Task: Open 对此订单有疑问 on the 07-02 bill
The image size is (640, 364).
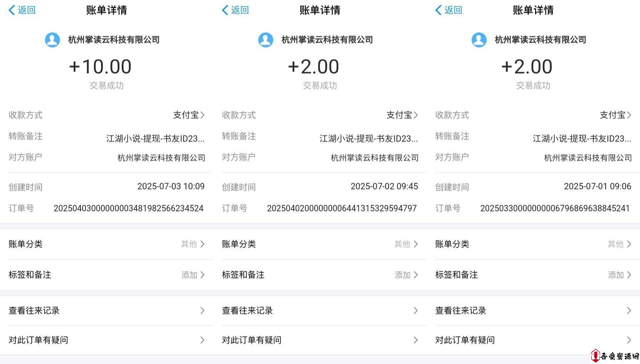Action: click(x=320, y=340)
